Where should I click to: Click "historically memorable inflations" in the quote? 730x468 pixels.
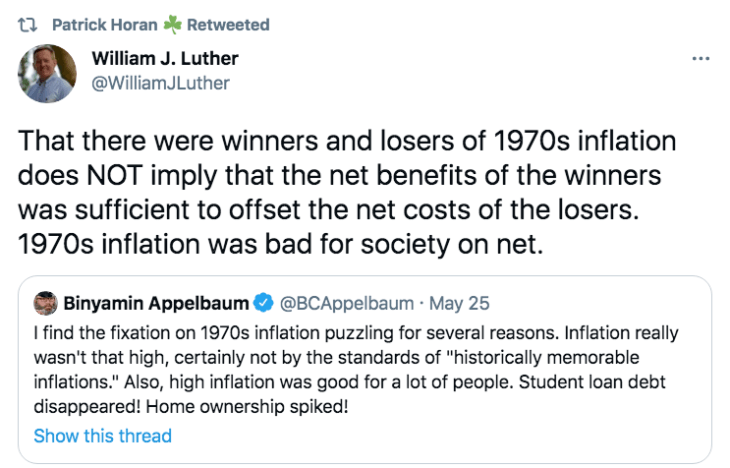tap(470, 359)
